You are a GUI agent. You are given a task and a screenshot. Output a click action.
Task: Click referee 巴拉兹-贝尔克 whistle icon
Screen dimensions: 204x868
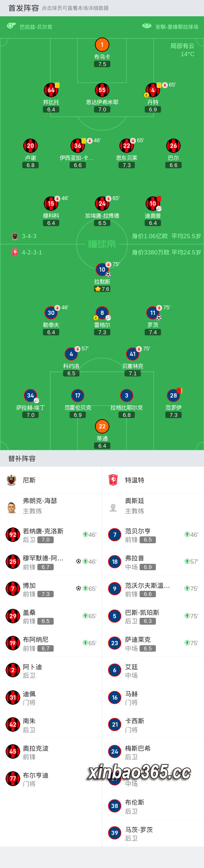[11, 26]
